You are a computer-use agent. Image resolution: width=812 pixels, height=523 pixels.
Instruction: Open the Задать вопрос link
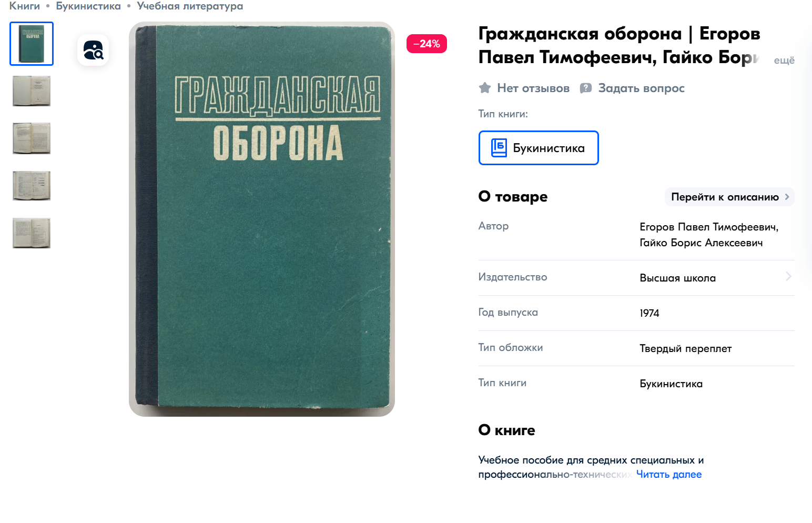pos(641,88)
